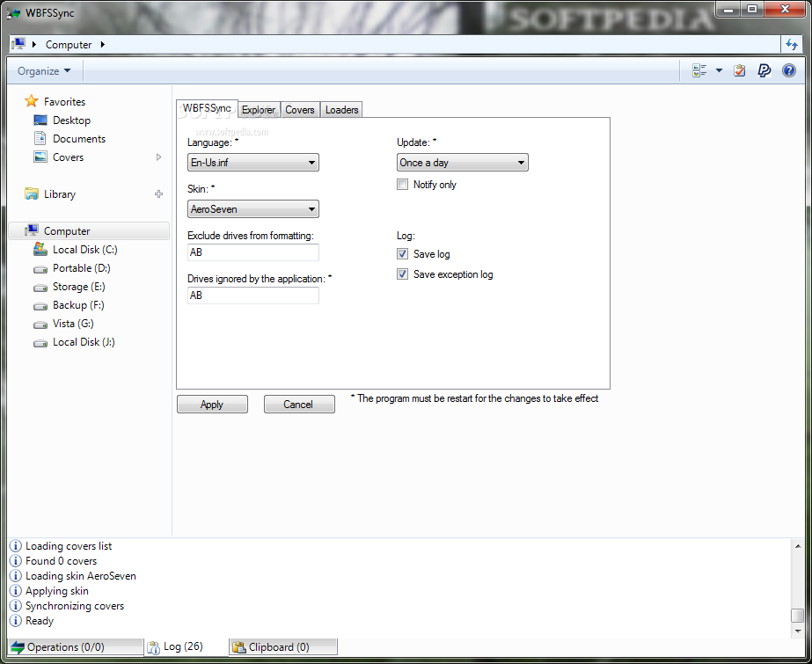Click the computer icon in address bar

[x=18, y=45]
